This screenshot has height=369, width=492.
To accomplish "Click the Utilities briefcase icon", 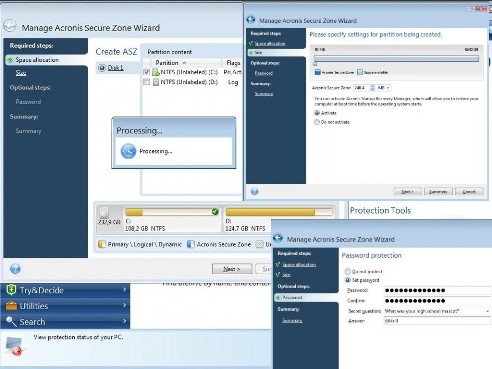I will click(x=11, y=306).
